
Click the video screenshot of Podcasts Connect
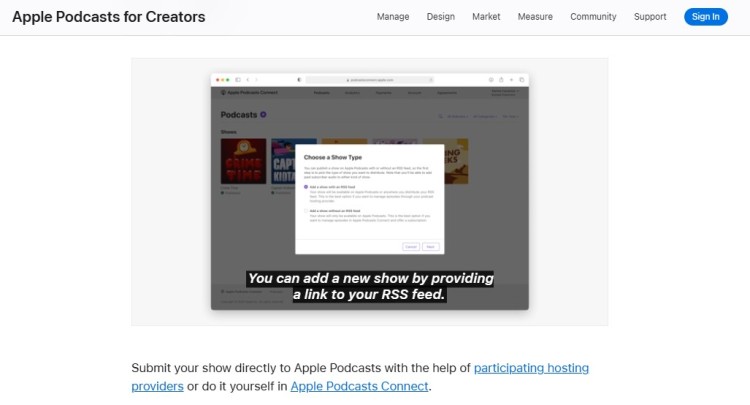tap(370, 192)
